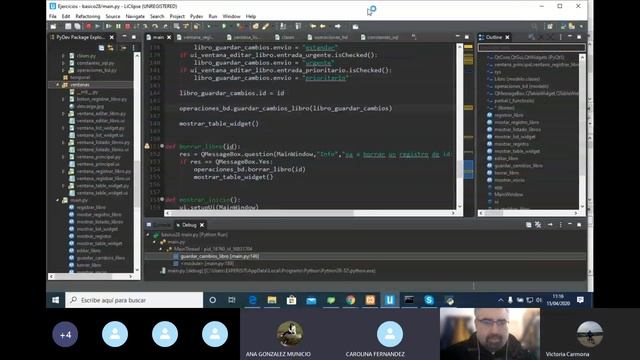Open the Pydev menu
This screenshot has width=640, height=360.
click(x=196, y=16)
